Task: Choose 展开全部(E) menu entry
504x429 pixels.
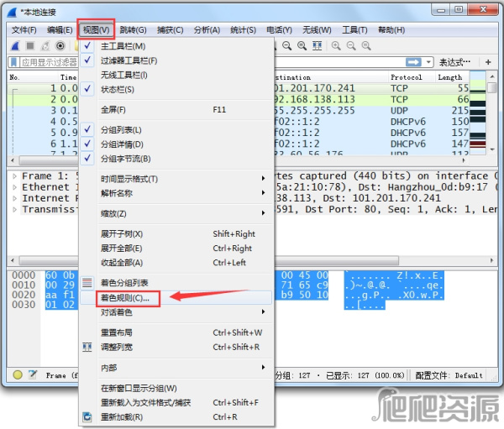Action: point(176,249)
